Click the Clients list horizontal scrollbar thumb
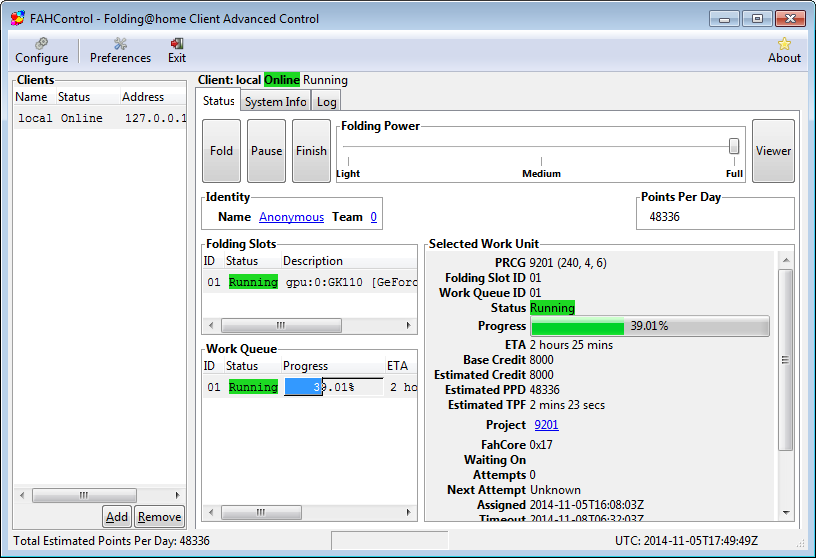 84,495
